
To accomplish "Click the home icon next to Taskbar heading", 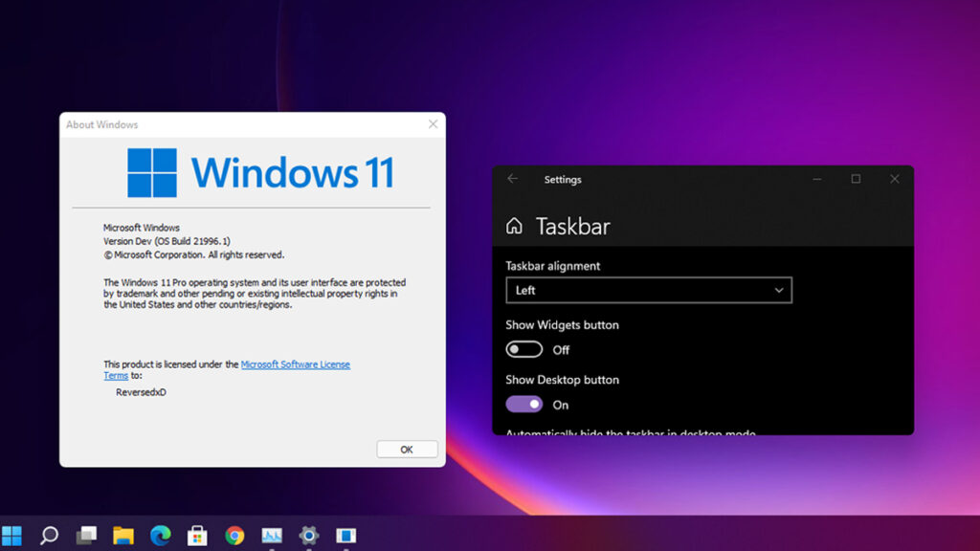I will tap(515, 227).
